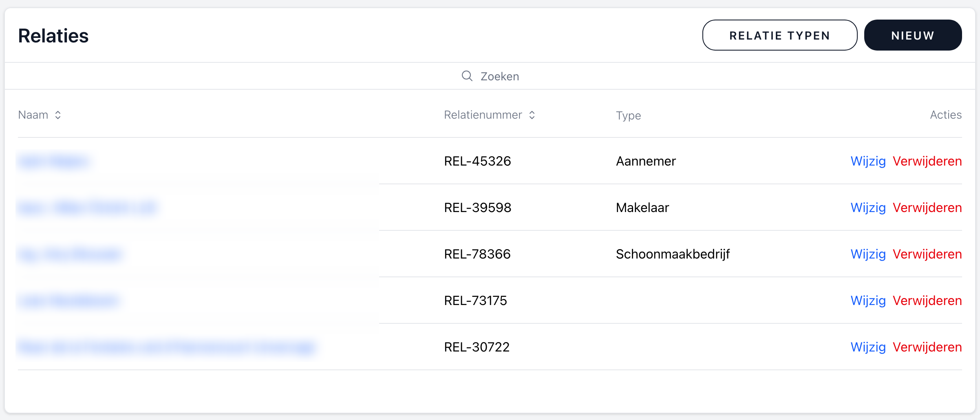
Task: Type in the Zoeken search field
Action: pyautogui.click(x=499, y=76)
